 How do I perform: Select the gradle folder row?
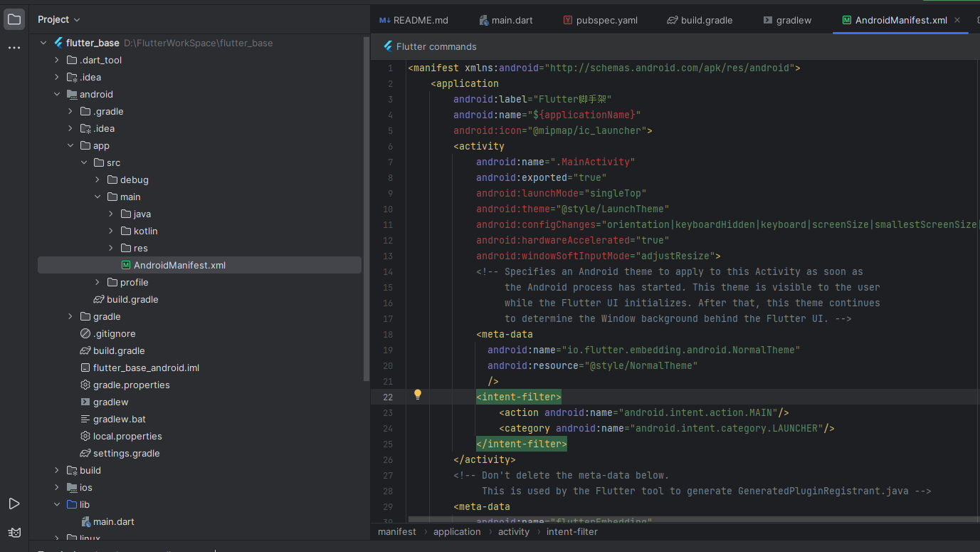[199, 316]
